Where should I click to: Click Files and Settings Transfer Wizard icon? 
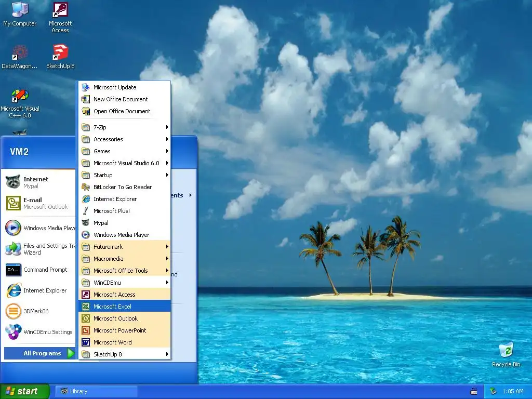click(x=13, y=249)
